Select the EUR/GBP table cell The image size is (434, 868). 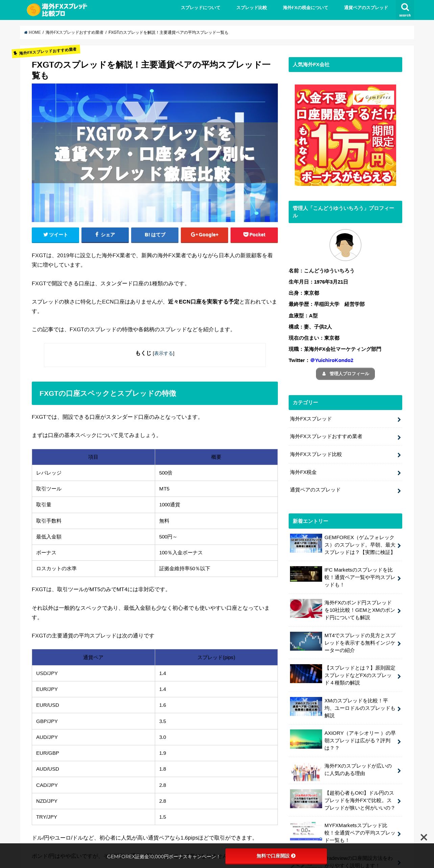pyautogui.click(x=93, y=753)
